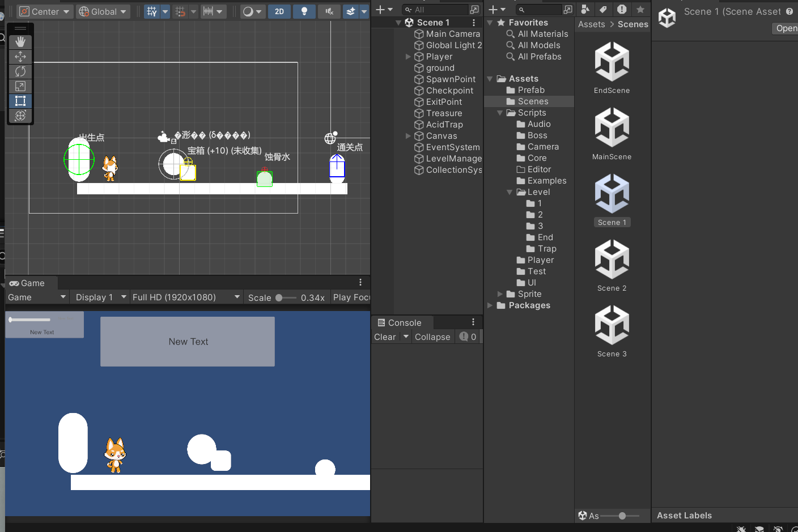This screenshot has width=798, height=532.
Task: Toggle 2D view mode in Scene
Action: coord(279,11)
